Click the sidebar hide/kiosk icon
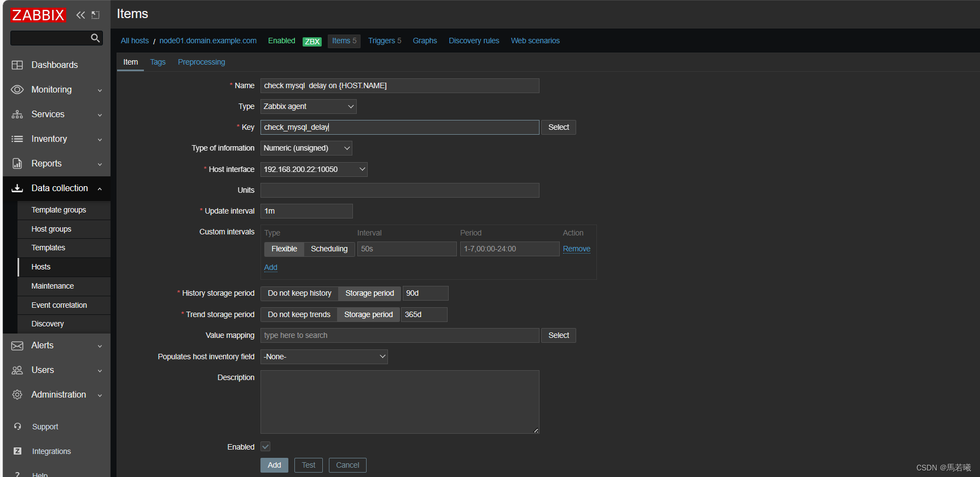The width and height of the screenshot is (980, 477). [95, 15]
